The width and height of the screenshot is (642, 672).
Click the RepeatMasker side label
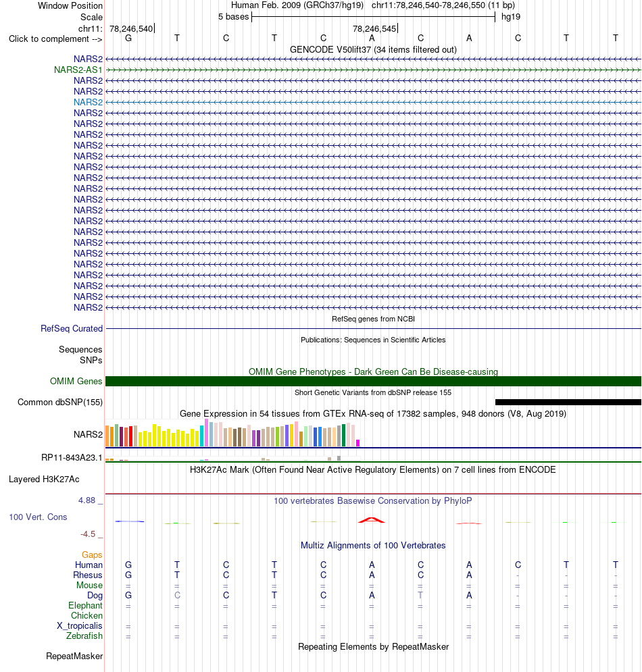pos(74,656)
